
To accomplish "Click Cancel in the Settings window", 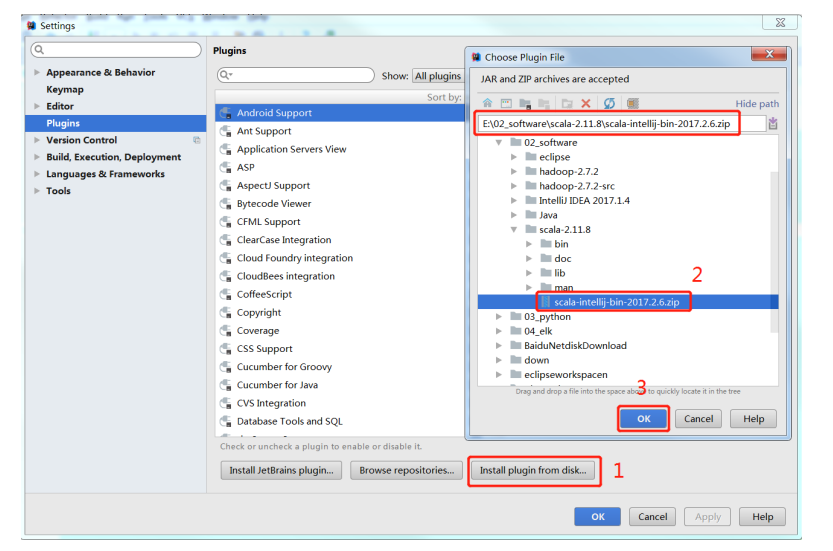I will pyautogui.click(x=652, y=516).
